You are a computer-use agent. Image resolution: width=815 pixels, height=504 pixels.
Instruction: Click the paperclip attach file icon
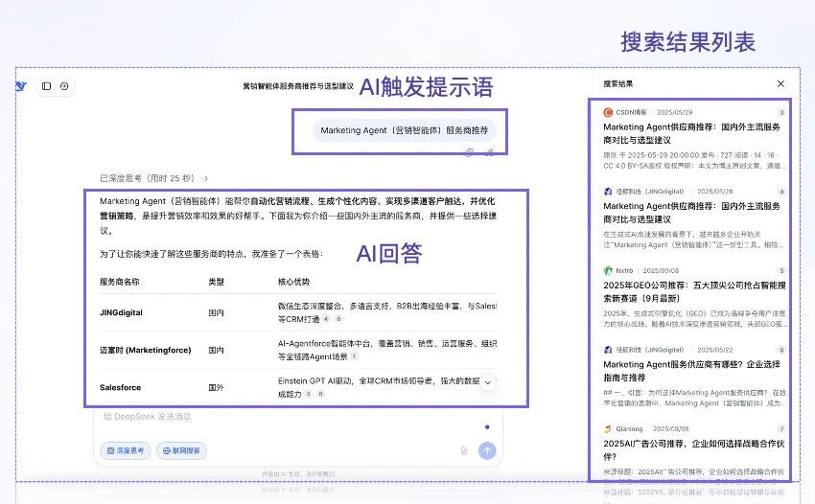pyautogui.click(x=463, y=450)
